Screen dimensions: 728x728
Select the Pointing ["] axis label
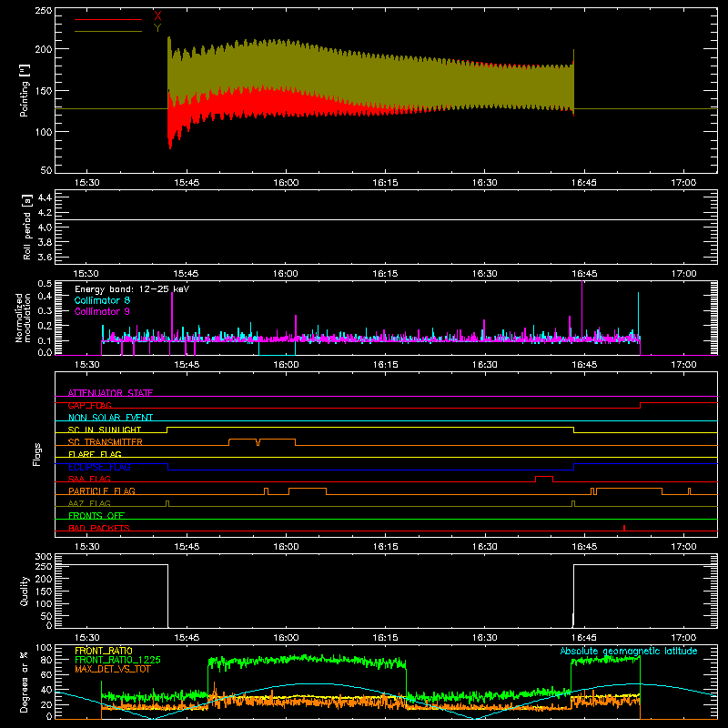(25, 90)
